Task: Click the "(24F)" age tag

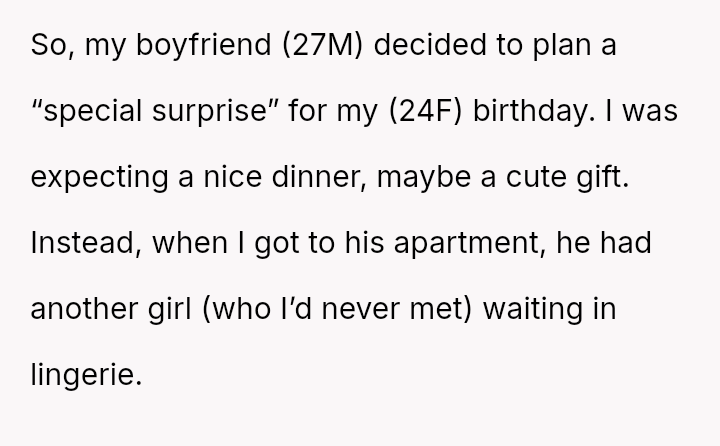Action: [x=433, y=105]
